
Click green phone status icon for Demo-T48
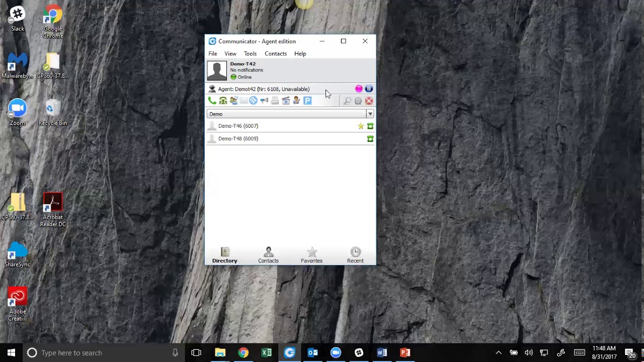(370, 139)
